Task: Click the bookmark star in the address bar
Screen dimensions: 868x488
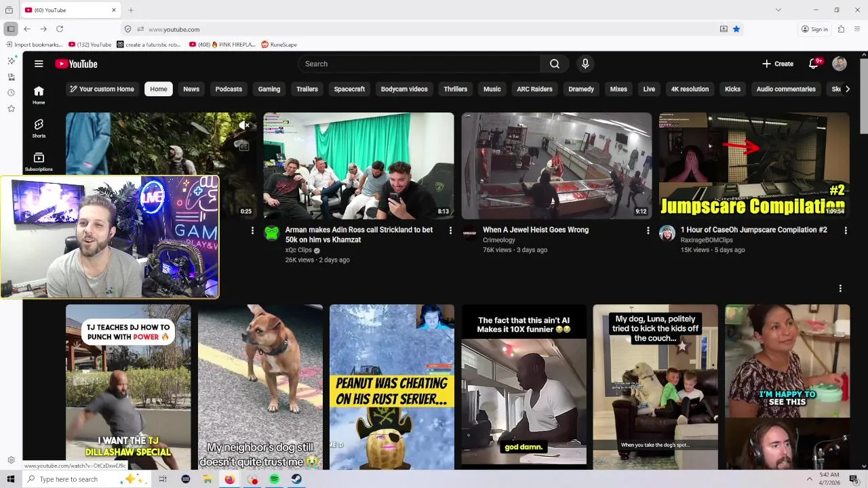Action: (736, 29)
